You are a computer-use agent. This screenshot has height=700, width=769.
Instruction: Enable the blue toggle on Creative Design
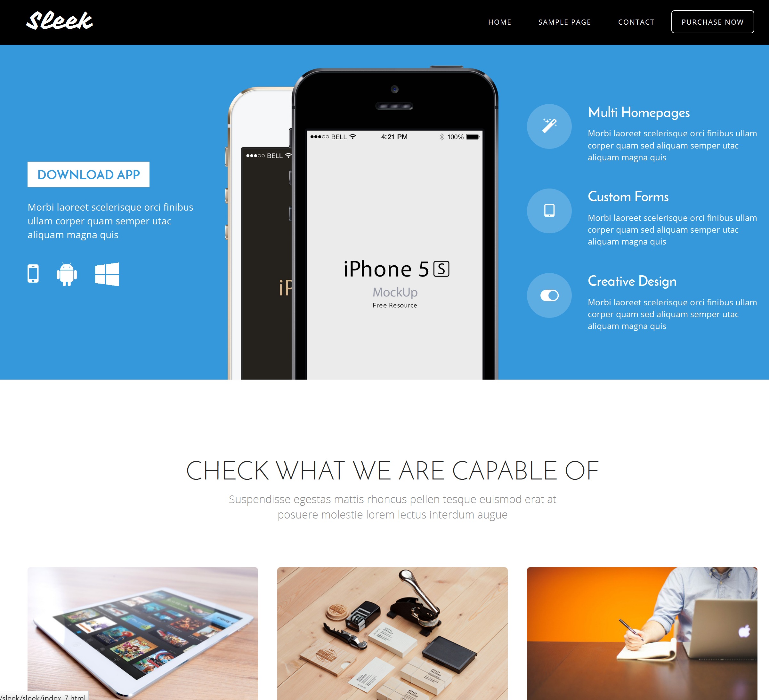coord(551,295)
